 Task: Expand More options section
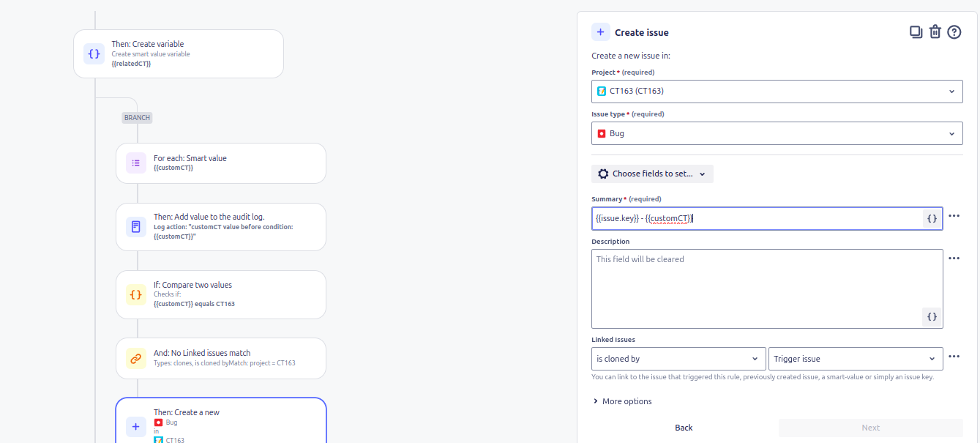point(622,401)
